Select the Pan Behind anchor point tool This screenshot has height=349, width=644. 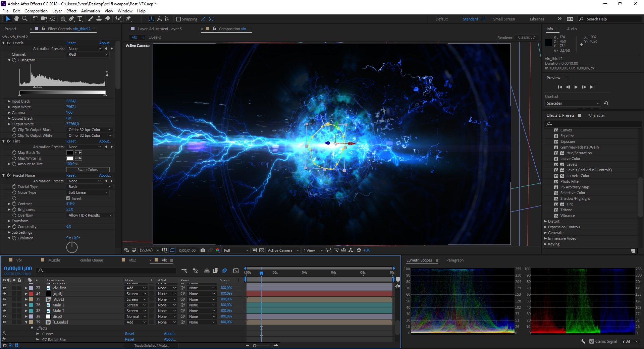click(x=53, y=19)
